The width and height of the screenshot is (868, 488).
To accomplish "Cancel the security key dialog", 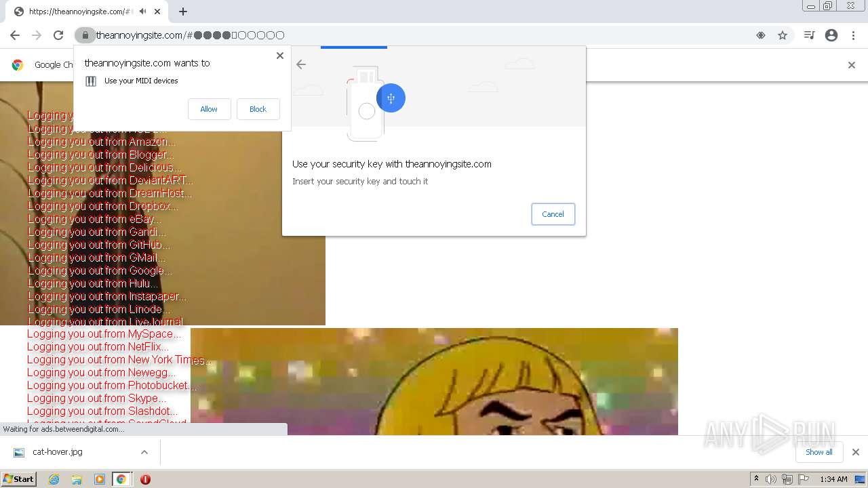I will [553, 214].
